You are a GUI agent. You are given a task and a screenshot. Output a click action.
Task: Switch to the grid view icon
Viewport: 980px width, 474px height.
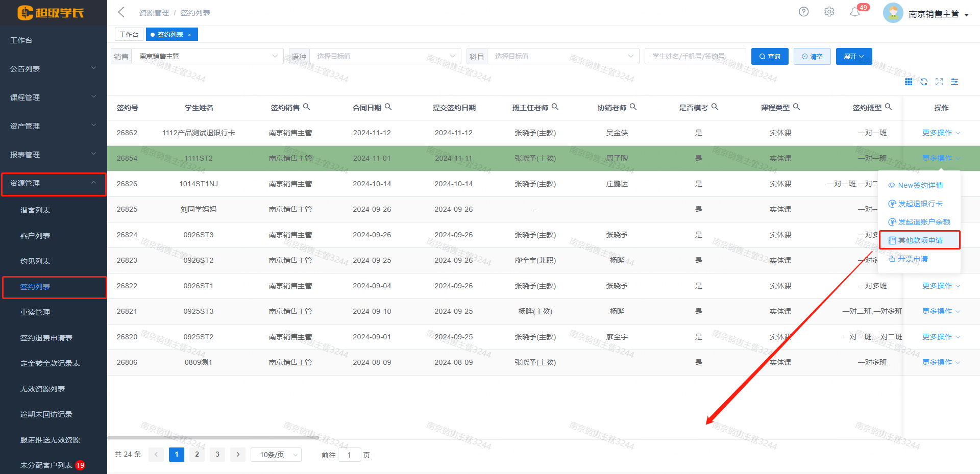pyautogui.click(x=908, y=82)
